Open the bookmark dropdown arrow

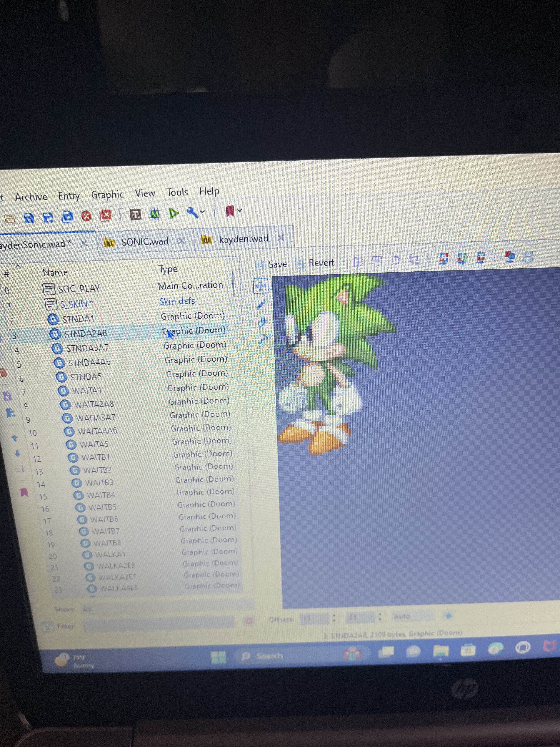point(240,210)
